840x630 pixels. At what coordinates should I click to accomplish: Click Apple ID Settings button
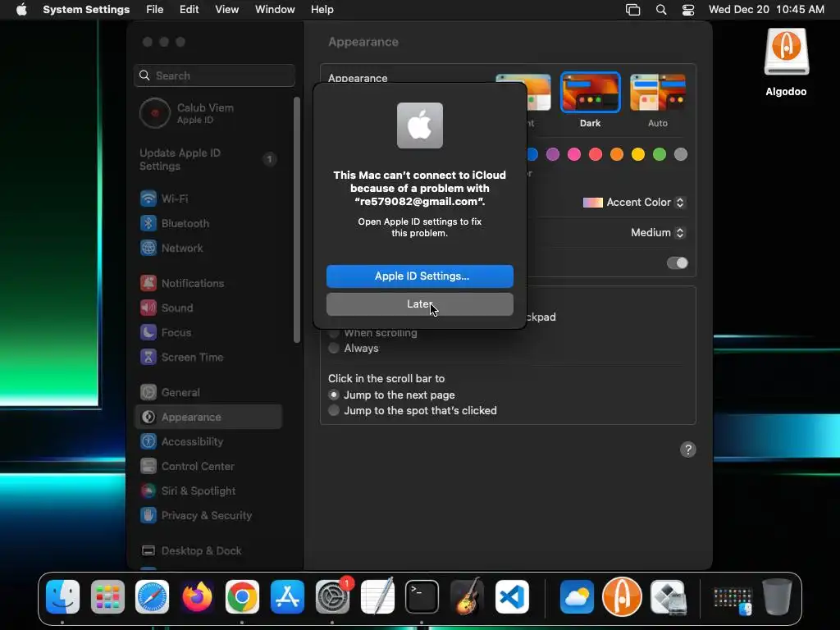[420, 276]
